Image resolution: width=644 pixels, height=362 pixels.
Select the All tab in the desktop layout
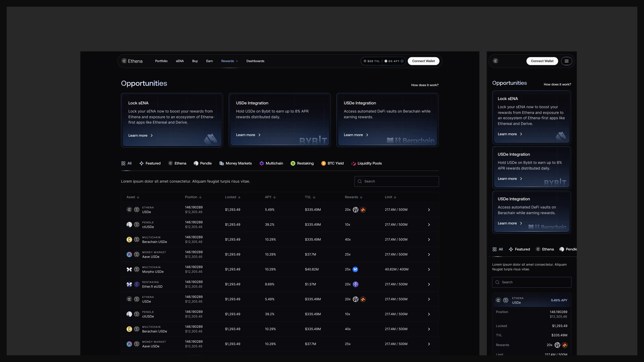126,163
